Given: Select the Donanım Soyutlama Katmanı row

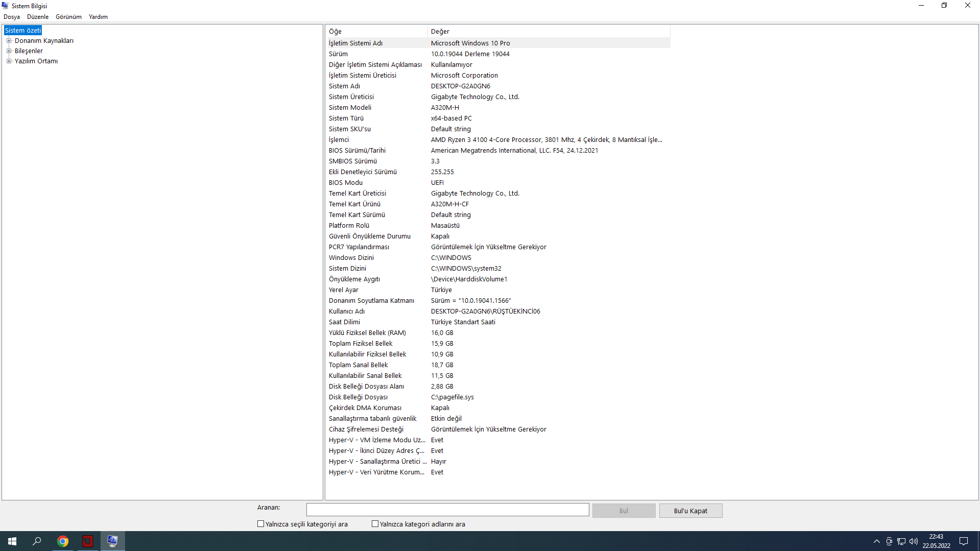Looking at the screenshot, I should tap(498, 301).
